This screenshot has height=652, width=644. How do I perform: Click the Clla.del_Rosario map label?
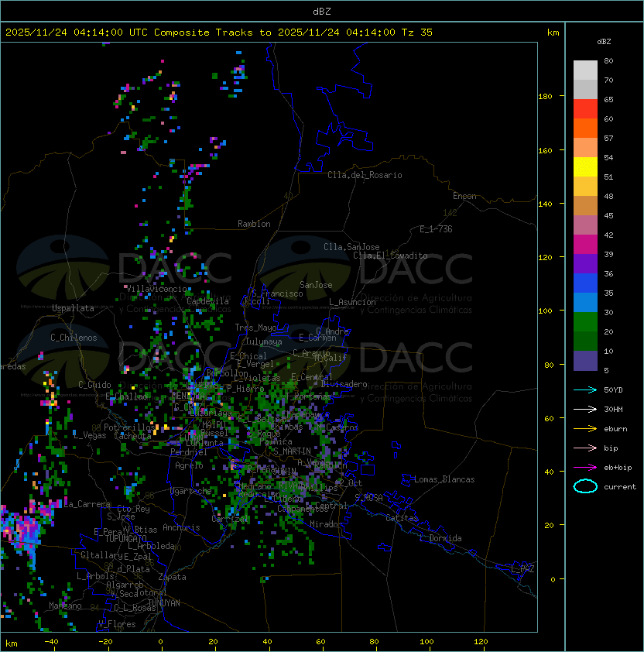click(365, 175)
